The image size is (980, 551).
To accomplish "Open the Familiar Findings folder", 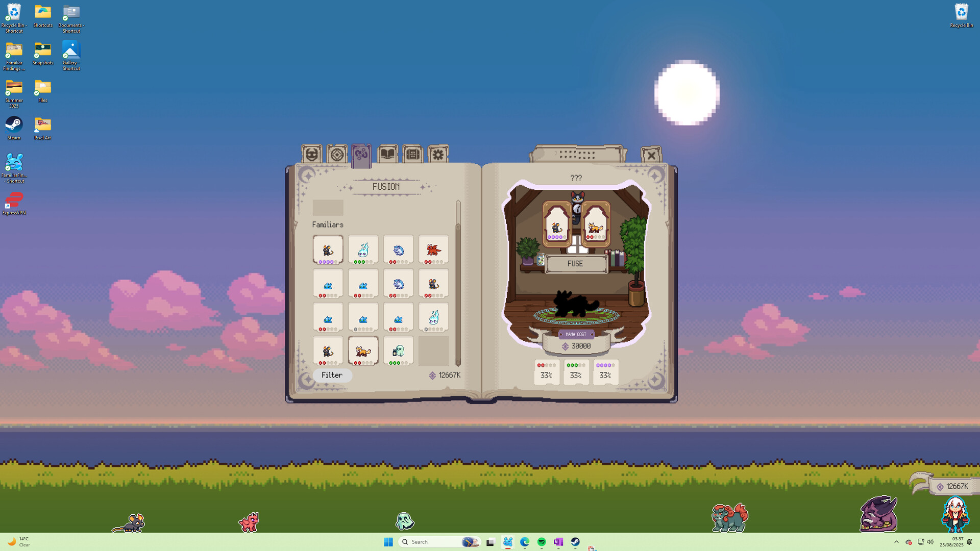I will tap(14, 56).
